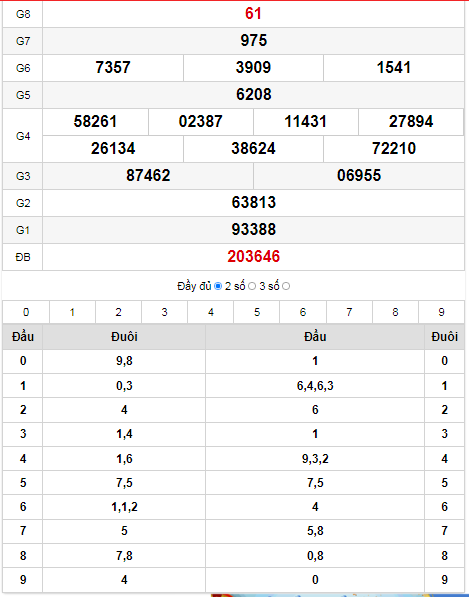Pick digit 8 in number filter row
This screenshot has width=469, height=597.
(x=395, y=312)
